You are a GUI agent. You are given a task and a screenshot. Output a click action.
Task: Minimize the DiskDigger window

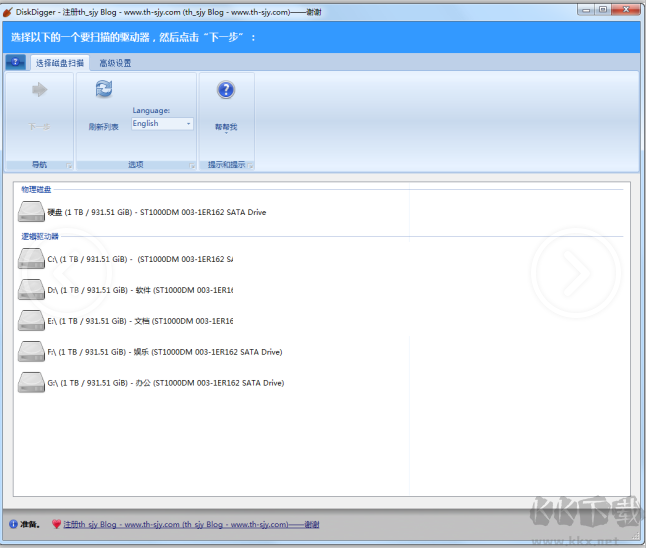pyautogui.click(x=586, y=9)
